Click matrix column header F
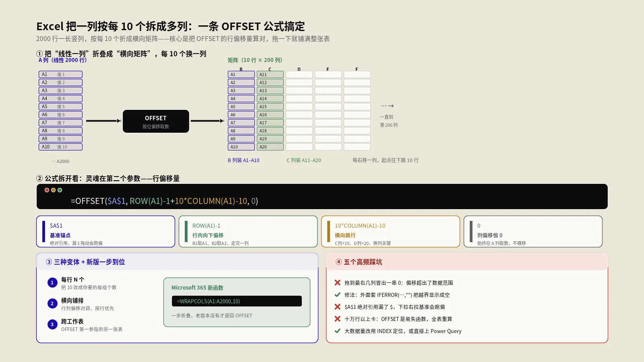Screen dimensions: 644x362 pos(357,69)
